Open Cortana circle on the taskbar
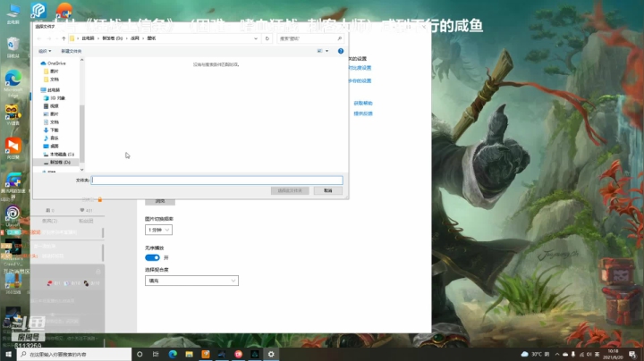 (x=140, y=354)
